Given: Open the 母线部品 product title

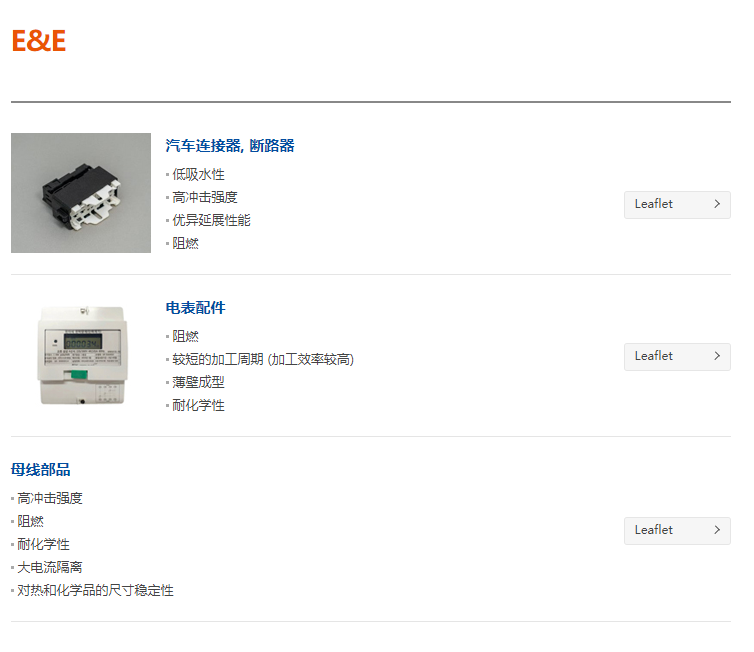Looking at the screenshot, I should pyautogui.click(x=40, y=470).
